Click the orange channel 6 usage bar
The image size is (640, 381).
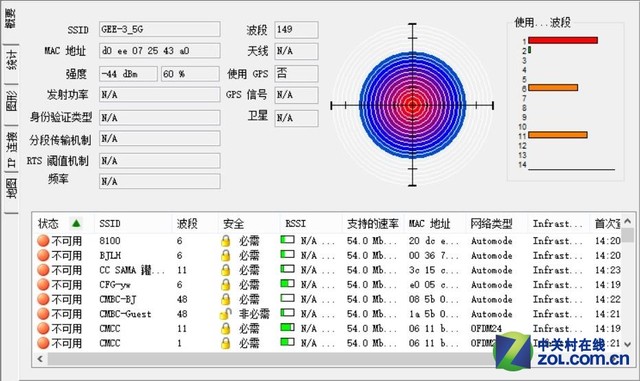[553, 87]
